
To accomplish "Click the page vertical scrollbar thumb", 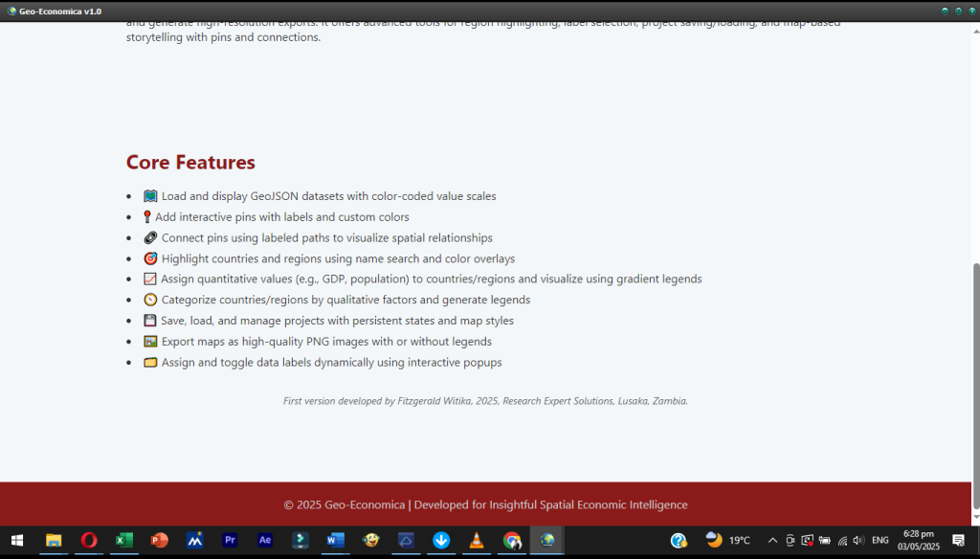I will [975, 383].
